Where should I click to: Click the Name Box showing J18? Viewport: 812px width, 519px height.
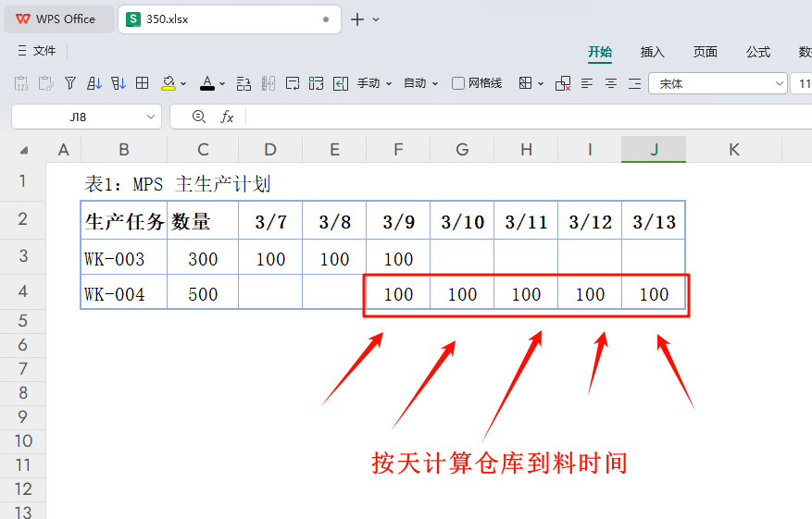coord(78,117)
